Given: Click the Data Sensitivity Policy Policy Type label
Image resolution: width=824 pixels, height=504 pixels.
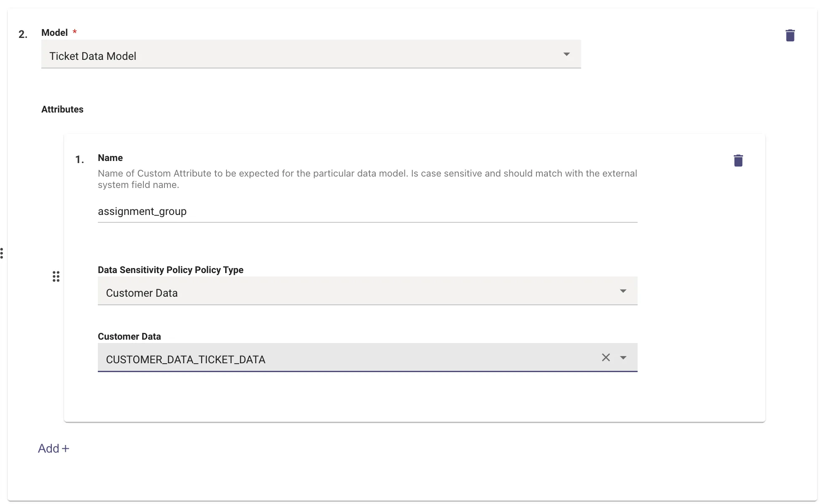Looking at the screenshot, I should [x=170, y=270].
